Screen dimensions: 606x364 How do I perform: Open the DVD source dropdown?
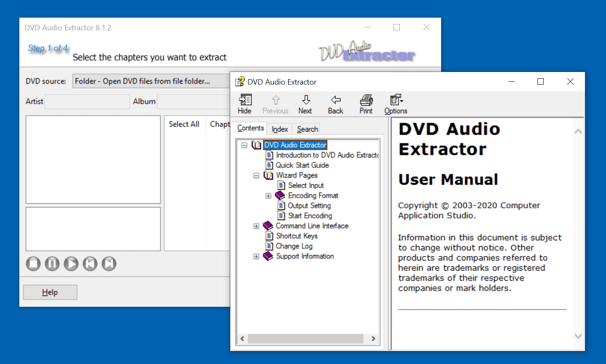pyautogui.click(x=151, y=81)
